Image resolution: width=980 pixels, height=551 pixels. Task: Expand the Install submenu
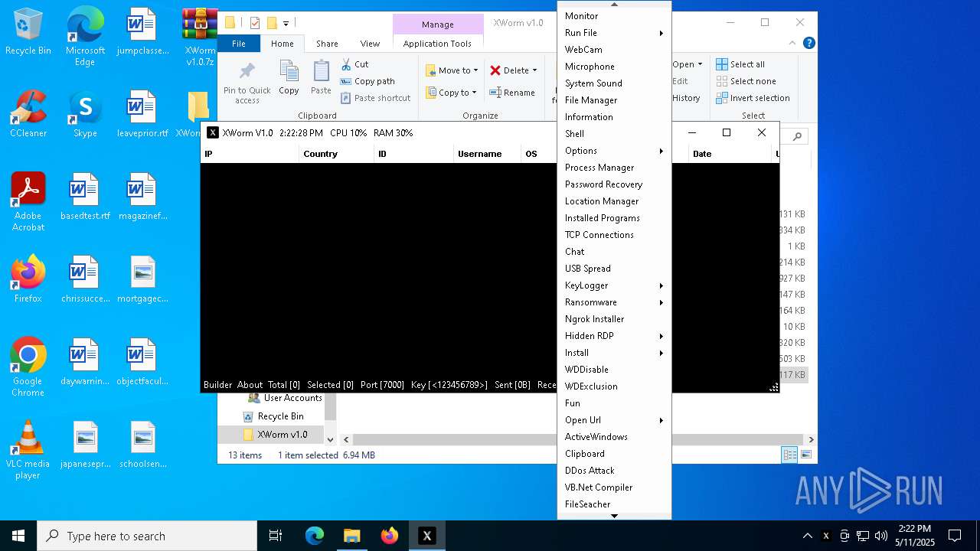pos(614,353)
